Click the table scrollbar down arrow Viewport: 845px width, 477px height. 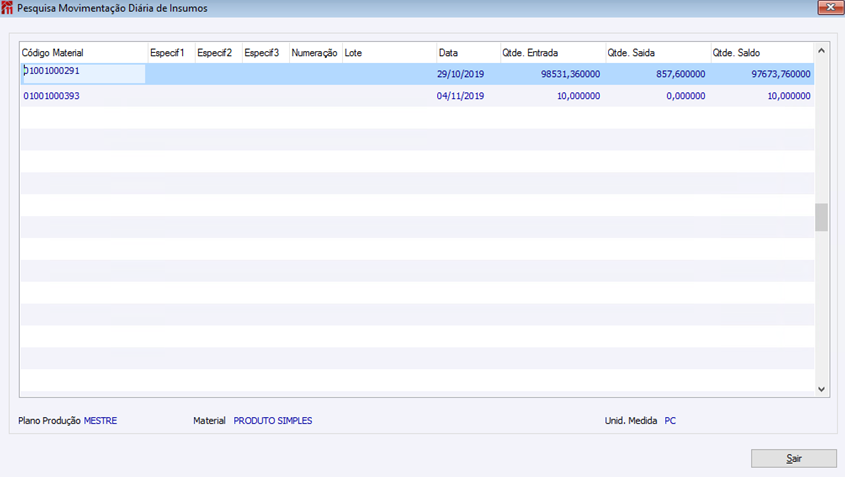point(821,389)
